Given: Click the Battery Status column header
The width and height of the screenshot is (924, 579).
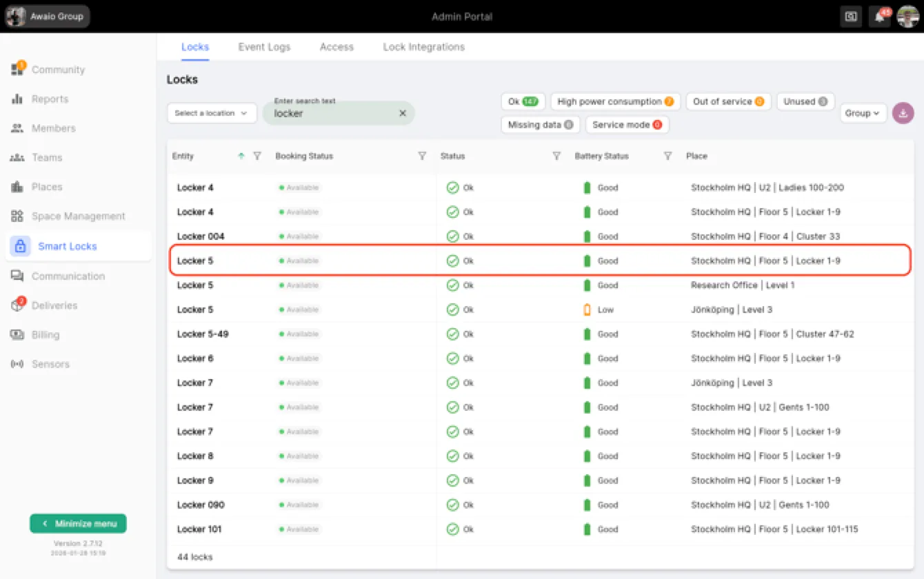Looking at the screenshot, I should click(601, 156).
